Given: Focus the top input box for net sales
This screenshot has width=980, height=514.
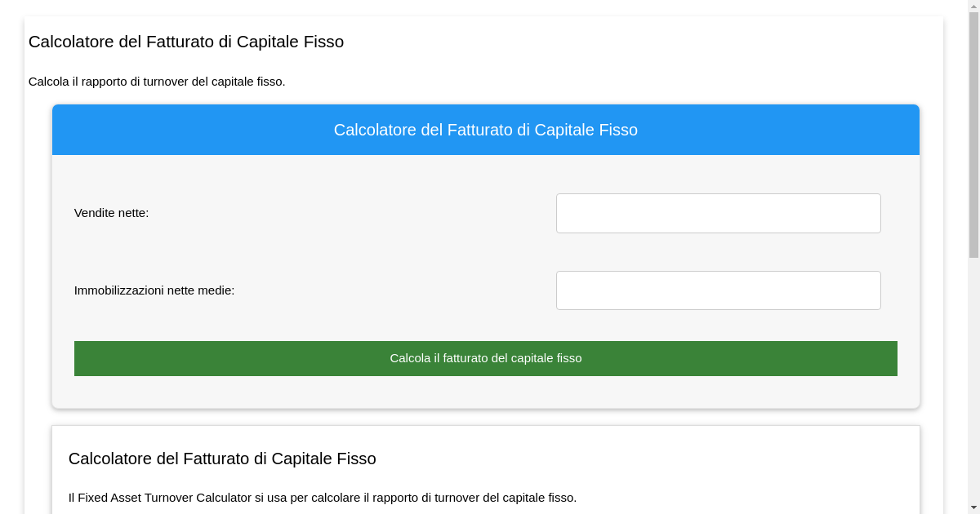Looking at the screenshot, I should click(718, 213).
